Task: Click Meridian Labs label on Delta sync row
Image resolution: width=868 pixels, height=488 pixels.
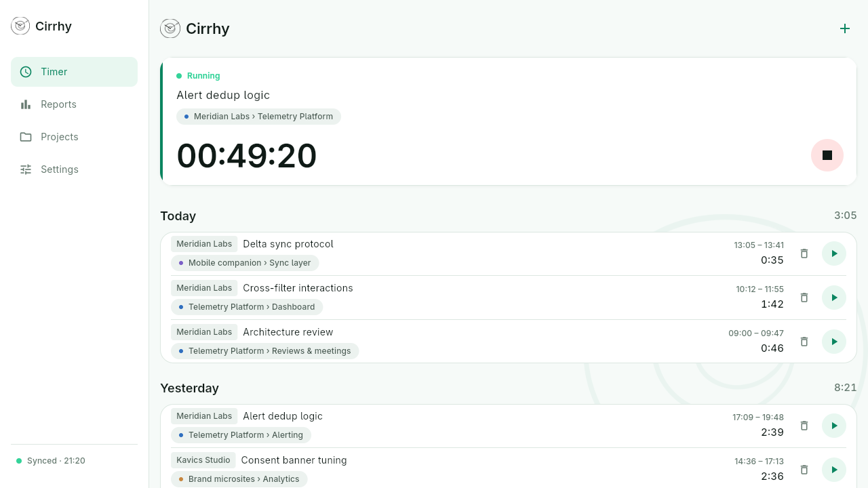Action: 204,244
